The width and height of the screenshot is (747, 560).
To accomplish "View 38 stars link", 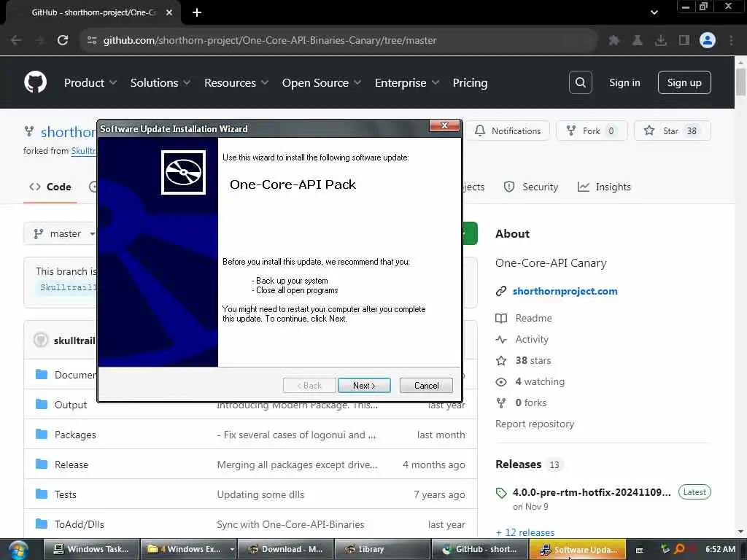I will tap(533, 360).
